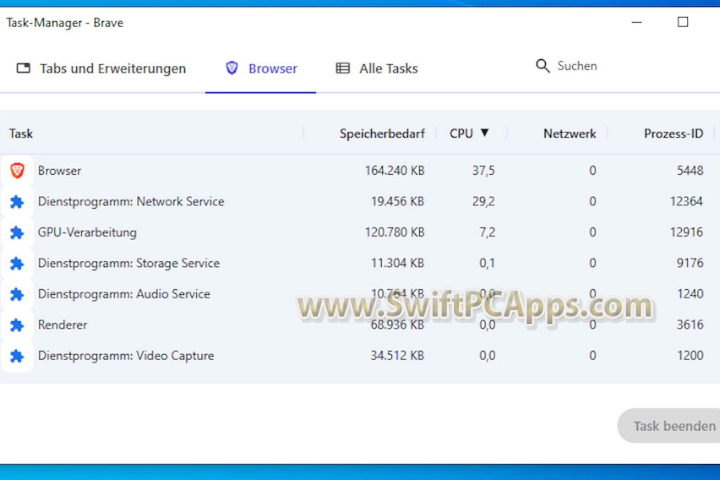Click CPU value 0,1
The height and width of the screenshot is (480, 720).
[x=487, y=263]
